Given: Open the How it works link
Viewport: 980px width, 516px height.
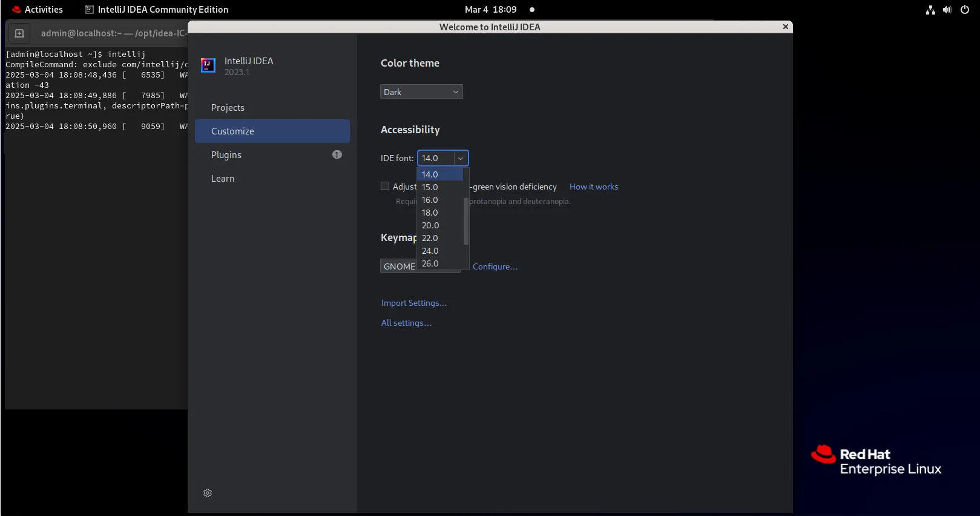Looking at the screenshot, I should click(594, 187).
